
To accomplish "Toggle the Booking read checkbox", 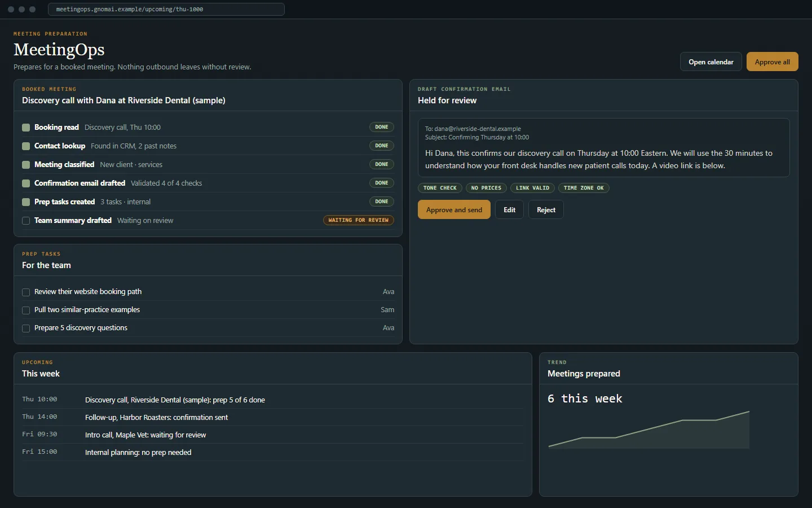I will click(x=26, y=128).
